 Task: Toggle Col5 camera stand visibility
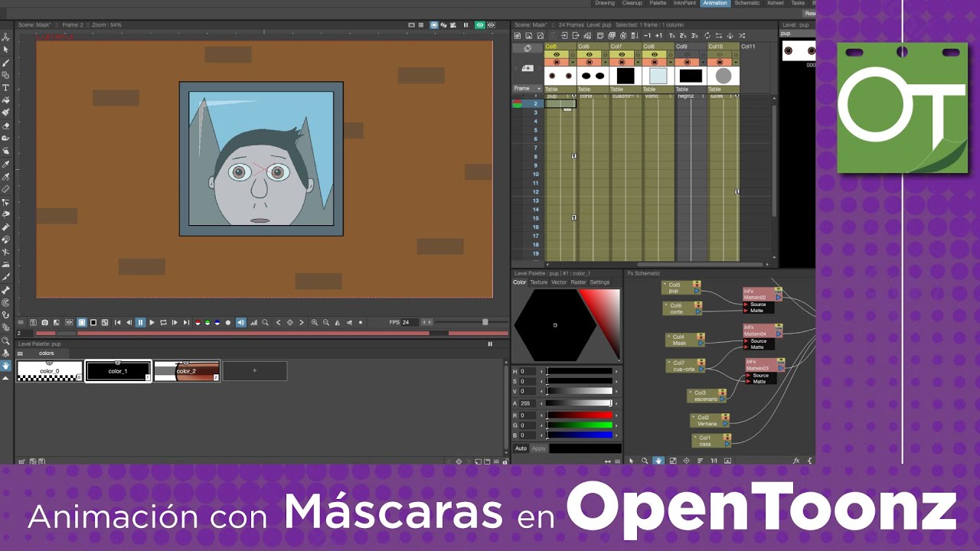tap(557, 62)
